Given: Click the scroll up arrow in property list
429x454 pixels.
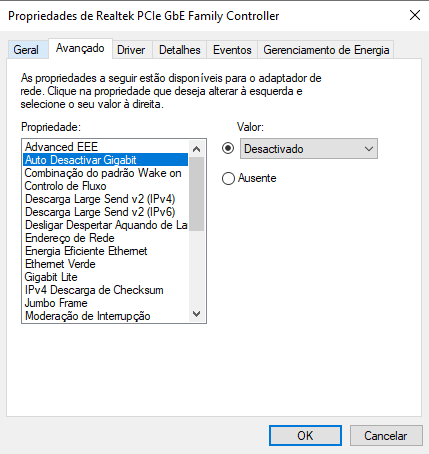Looking at the screenshot, I should pyautogui.click(x=197, y=149).
